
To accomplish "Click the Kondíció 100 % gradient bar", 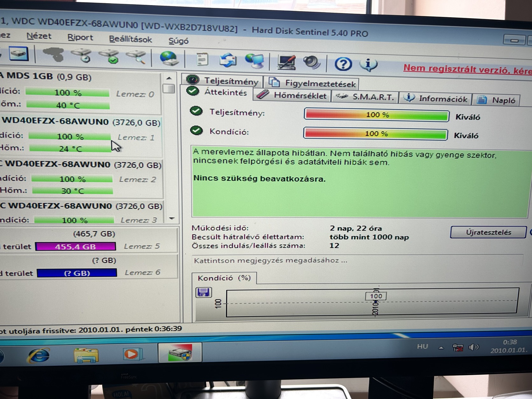I will [x=375, y=134].
